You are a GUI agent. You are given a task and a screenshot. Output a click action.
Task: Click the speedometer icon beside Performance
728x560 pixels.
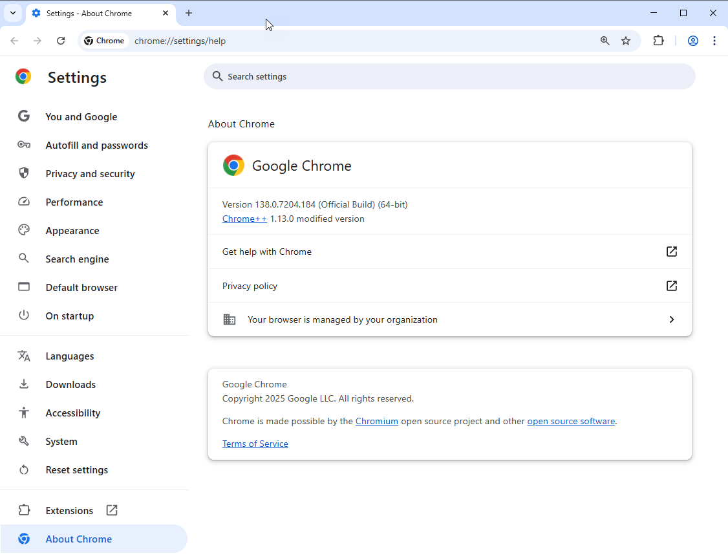[x=24, y=202]
